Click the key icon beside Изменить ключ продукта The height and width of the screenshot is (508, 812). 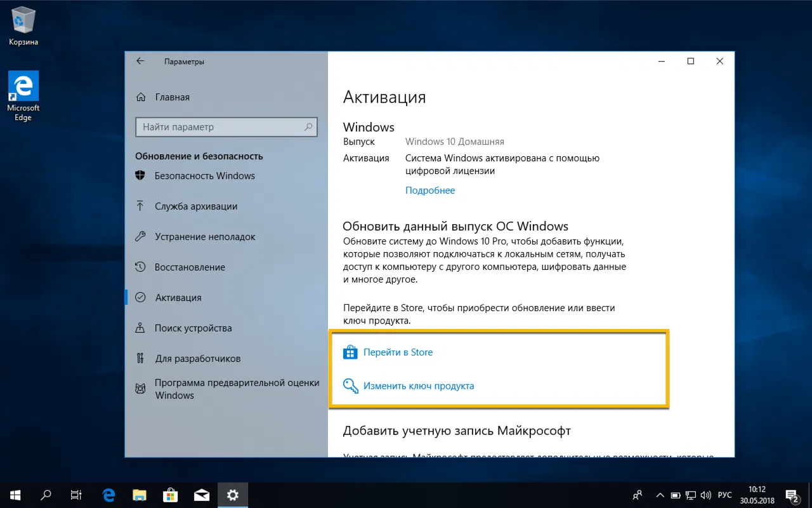pos(350,385)
